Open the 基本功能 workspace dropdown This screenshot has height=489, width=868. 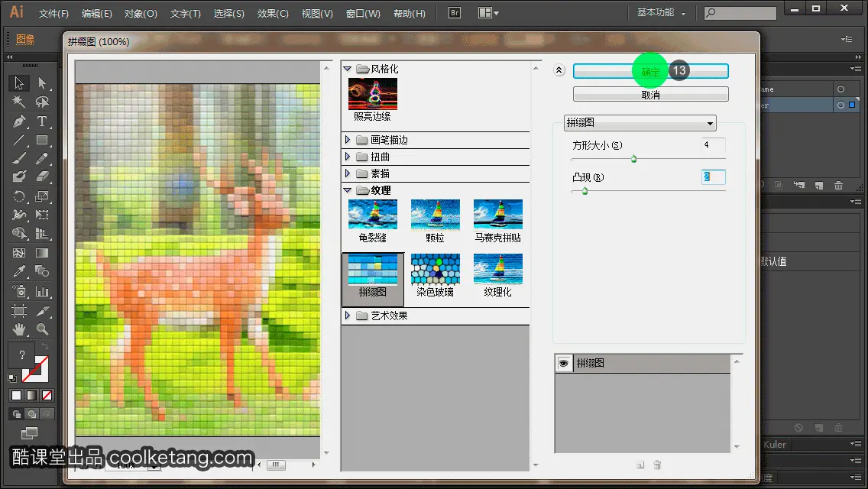point(661,13)
